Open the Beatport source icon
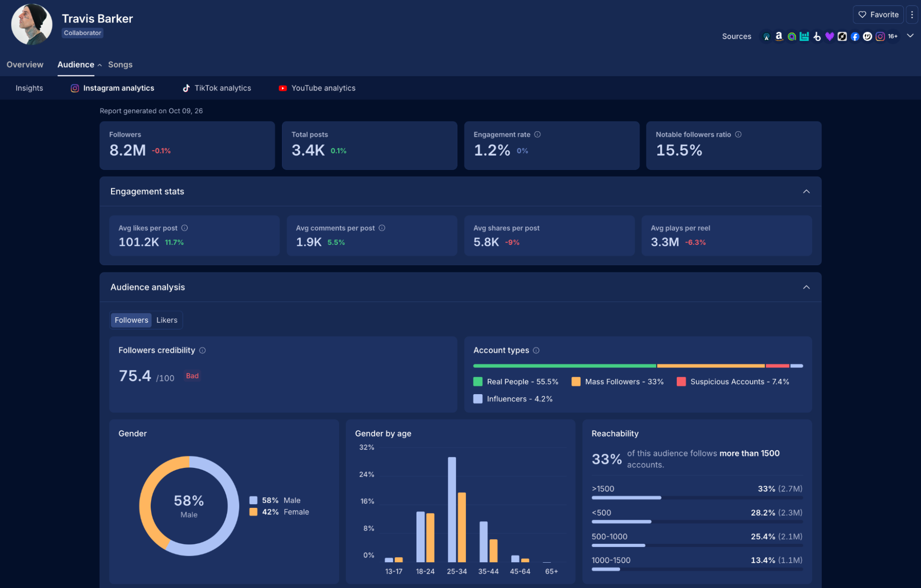Viewport: 921px width, 588px height. click(x=817, y=36)
